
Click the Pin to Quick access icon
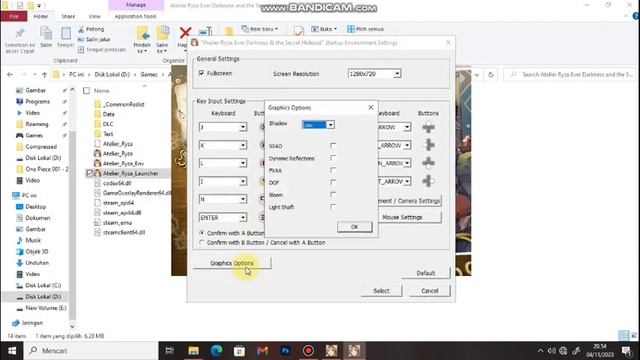20,33
